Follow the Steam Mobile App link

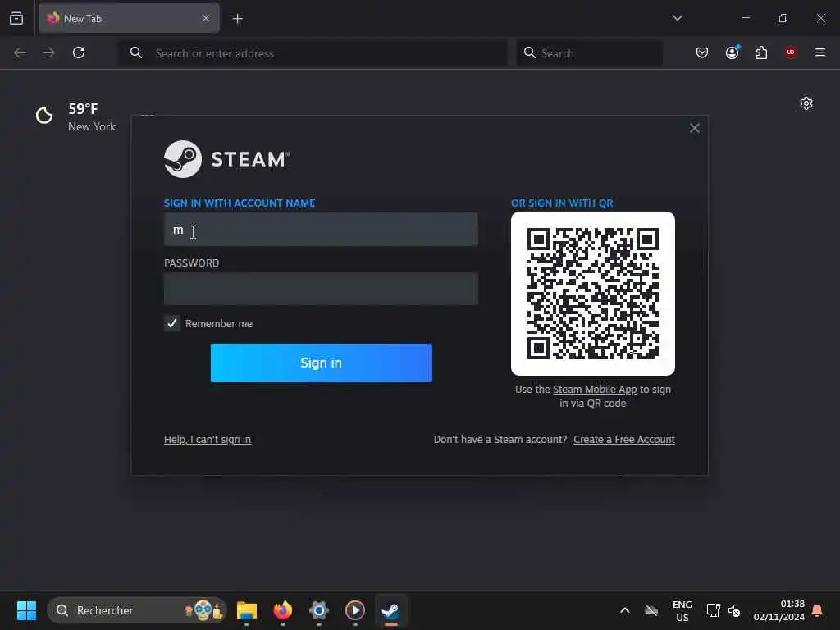595,390
